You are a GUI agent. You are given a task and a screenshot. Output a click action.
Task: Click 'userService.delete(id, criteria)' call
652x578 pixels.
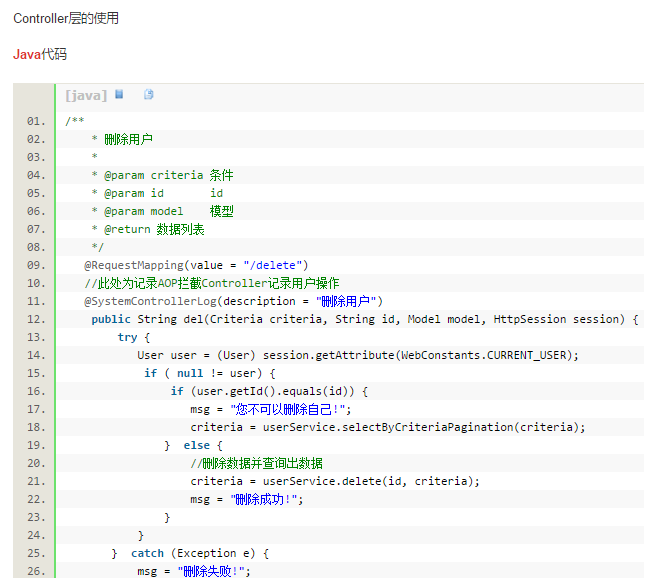(368, 481)
